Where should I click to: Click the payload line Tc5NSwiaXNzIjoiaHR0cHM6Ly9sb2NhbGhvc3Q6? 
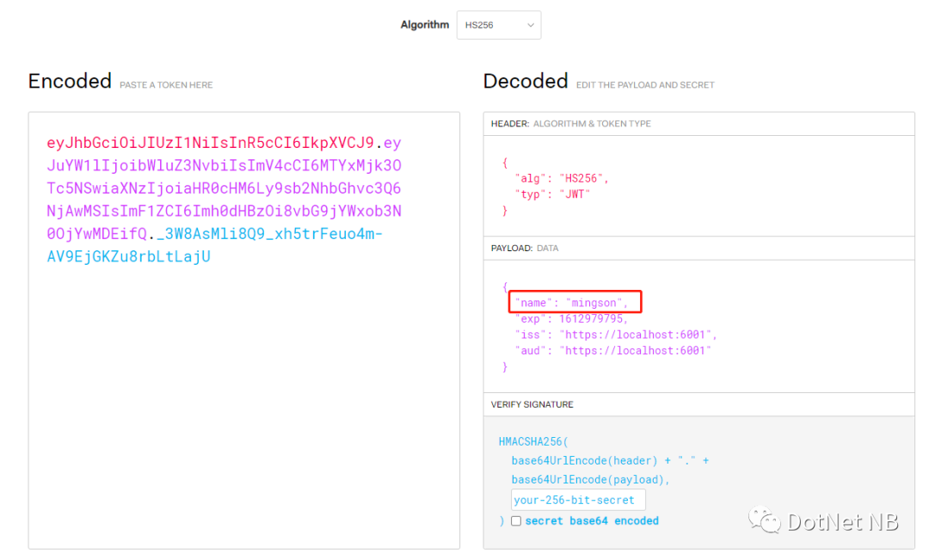224,188
